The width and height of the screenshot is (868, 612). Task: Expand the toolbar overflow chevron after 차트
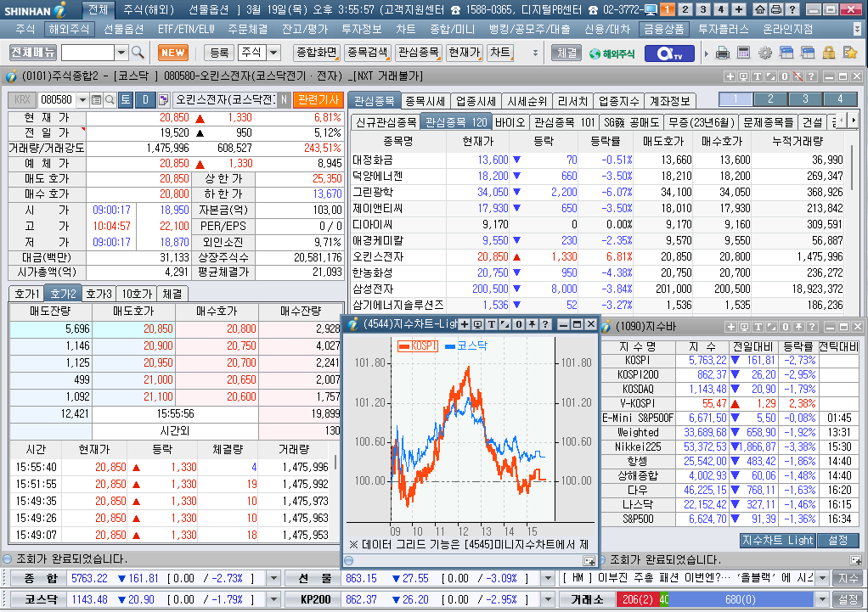pos(535,53)
